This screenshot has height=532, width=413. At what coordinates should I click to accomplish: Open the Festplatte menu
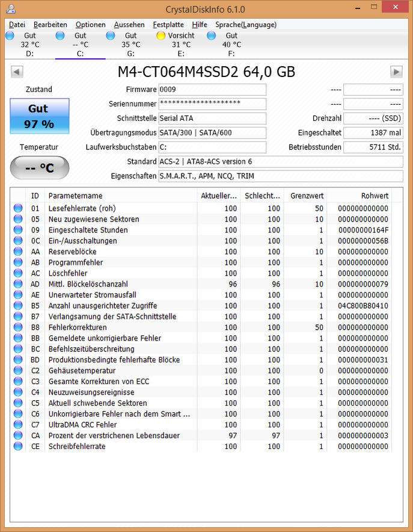point(168,25)
